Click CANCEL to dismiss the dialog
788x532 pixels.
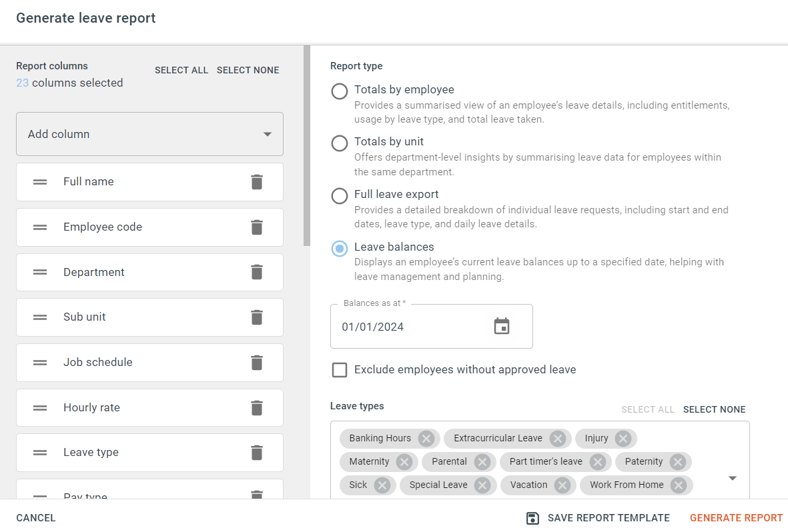[35, 517]
